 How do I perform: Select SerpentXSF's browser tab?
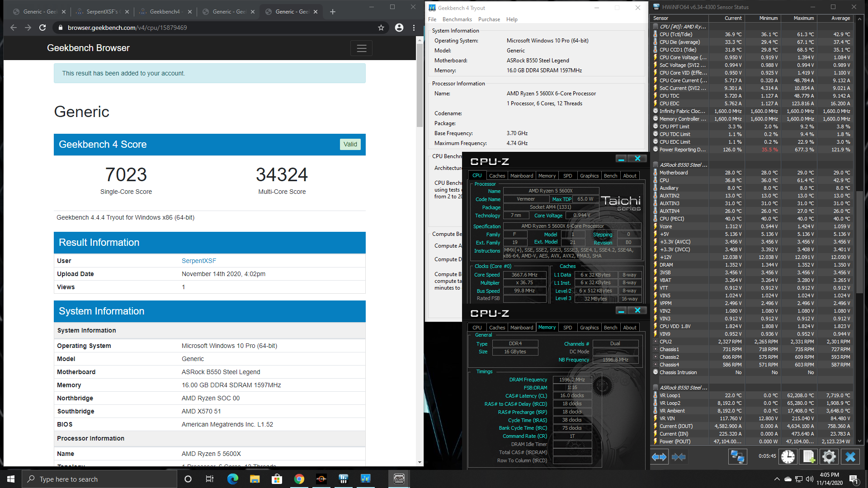pos(102,12)
